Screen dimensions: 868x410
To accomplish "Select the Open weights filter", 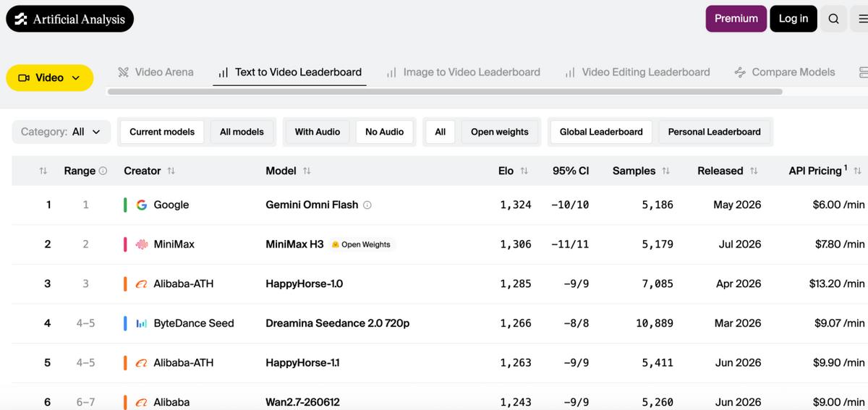I will coord(500,132).
